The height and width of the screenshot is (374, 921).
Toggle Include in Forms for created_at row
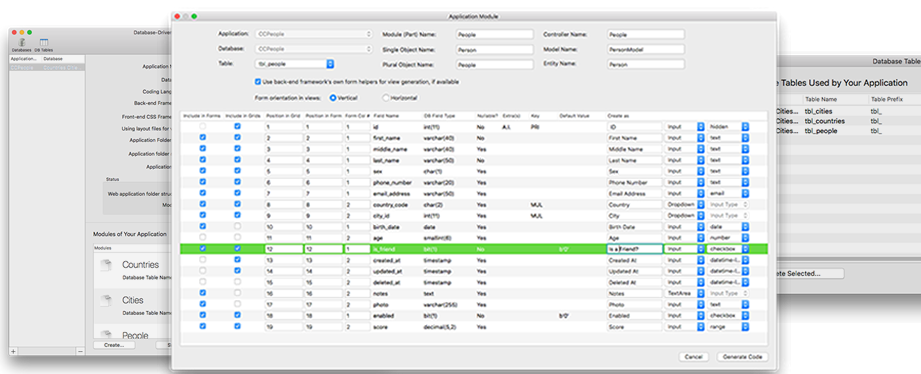click(x=203, y=260)
